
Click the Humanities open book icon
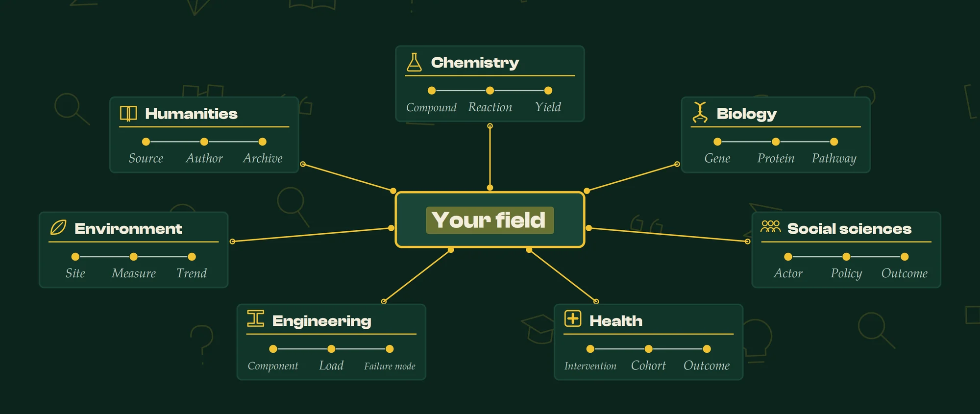128,114
